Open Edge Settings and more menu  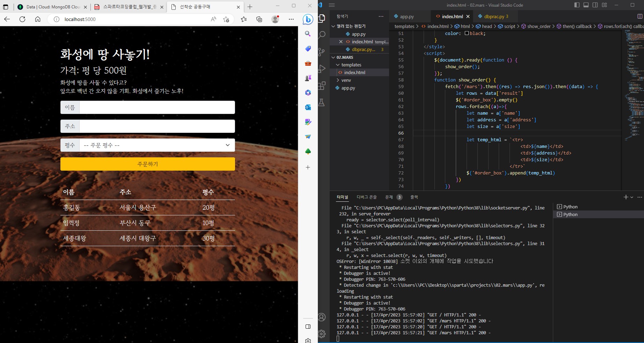click(x=291, y=19)
